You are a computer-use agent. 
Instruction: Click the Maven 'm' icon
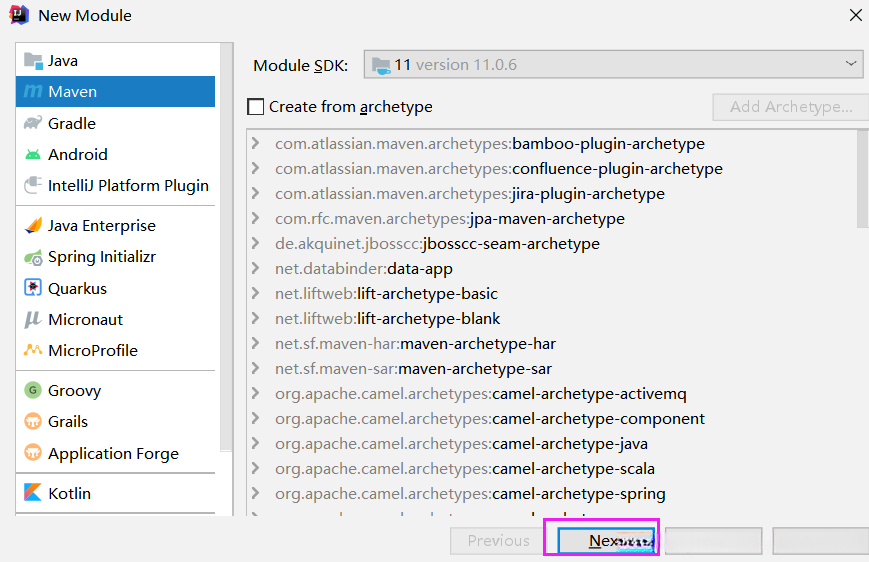[x=33, y=91]
